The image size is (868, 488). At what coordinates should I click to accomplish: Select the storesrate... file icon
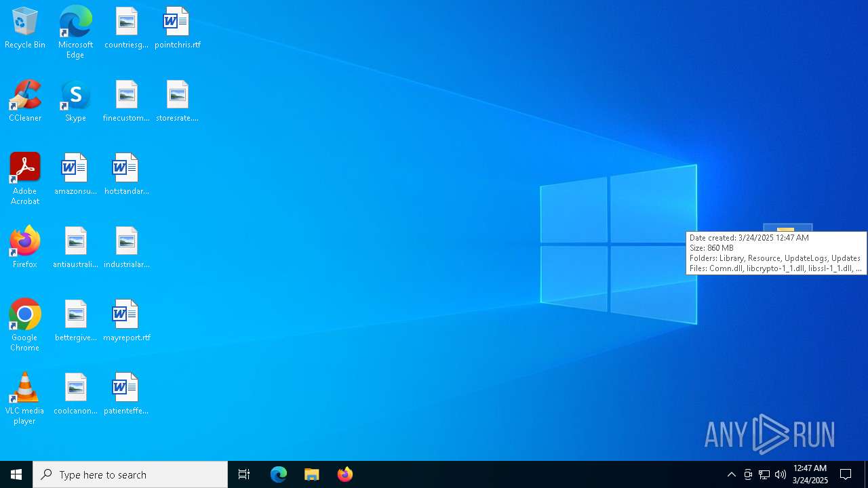[x=177, y=102]
